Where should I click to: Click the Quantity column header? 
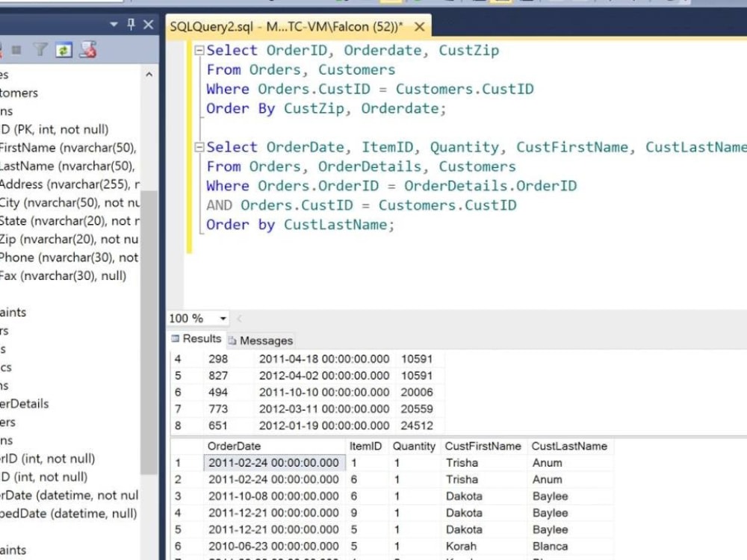point(414,447)
